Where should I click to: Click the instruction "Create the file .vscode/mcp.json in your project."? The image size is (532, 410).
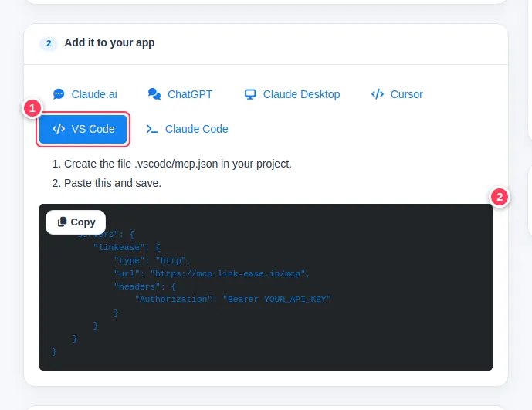pos(178,164)
